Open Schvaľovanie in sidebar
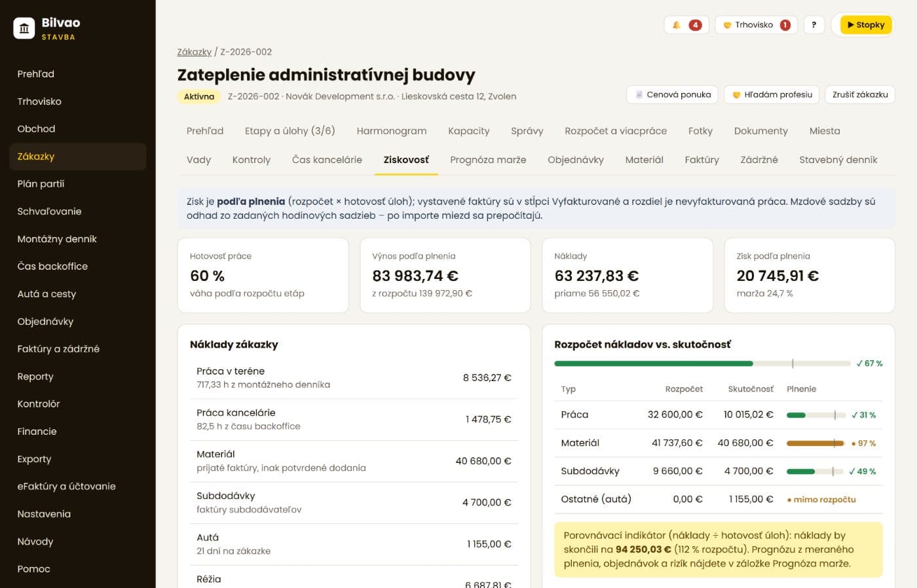917x588 pixels. coord(77,211)
